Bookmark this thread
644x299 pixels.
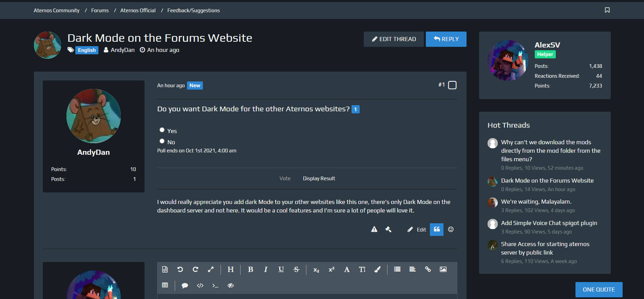pyautogui.click(x=607, y=10)
